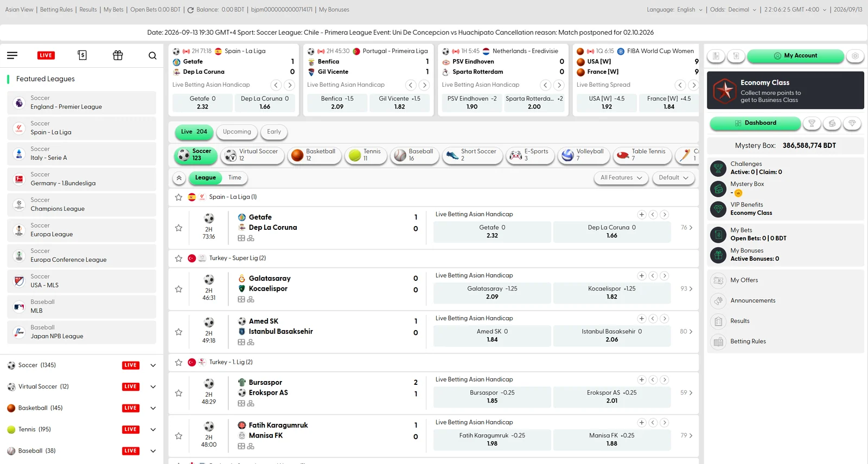Viewport: 868px width, 464px height.
Task: Favorite the Getafe vs Dep La Coruna match
Action: (x=178, y=228)
